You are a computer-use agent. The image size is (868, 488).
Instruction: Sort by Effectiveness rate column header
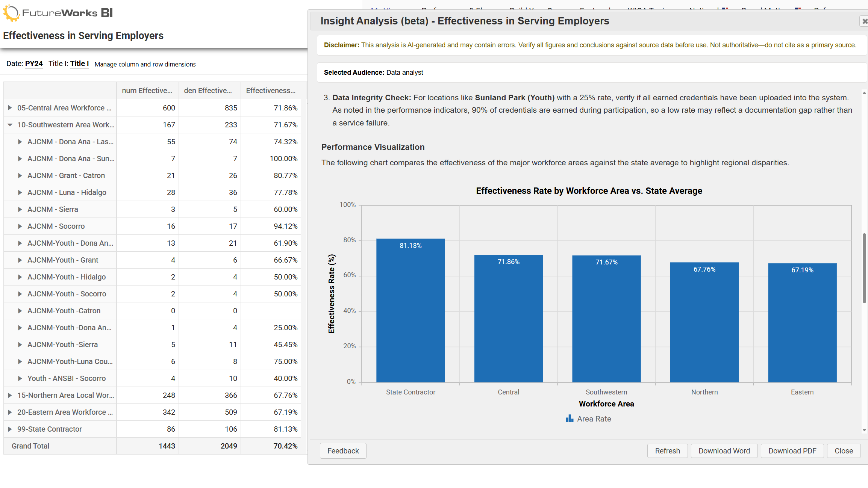[271, 91]
